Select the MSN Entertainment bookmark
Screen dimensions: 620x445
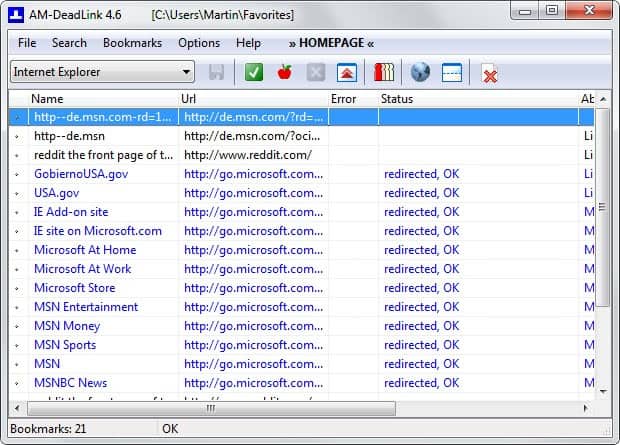tap(301, 307)
